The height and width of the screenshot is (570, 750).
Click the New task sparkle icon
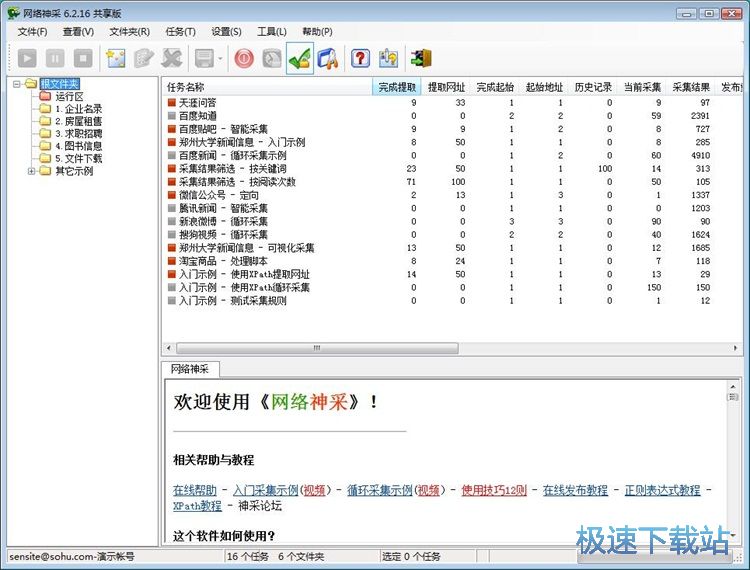(x=116, y=58)
